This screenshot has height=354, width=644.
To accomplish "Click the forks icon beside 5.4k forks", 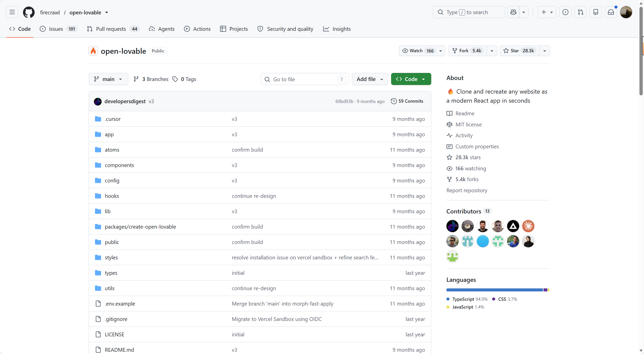I will coord(449,179).
